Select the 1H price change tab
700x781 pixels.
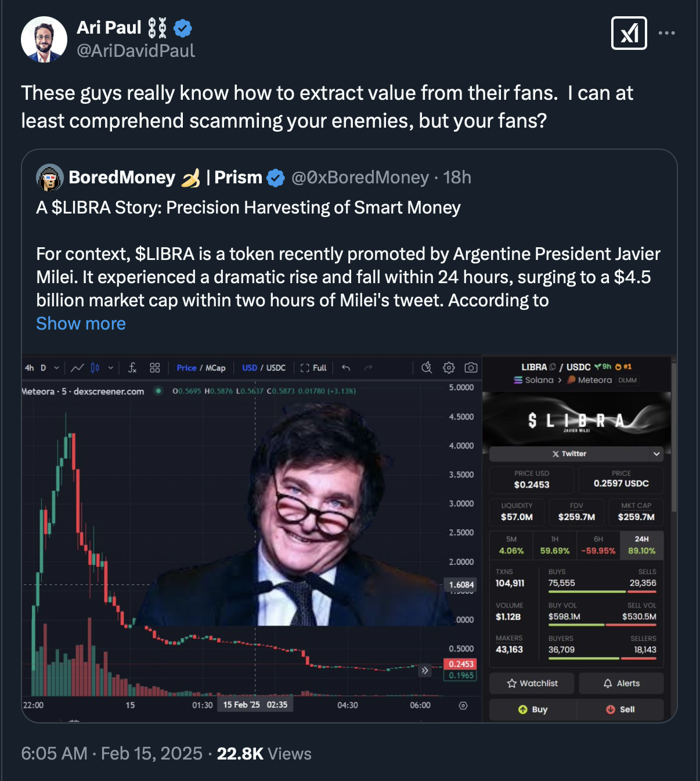pos(554,545)
